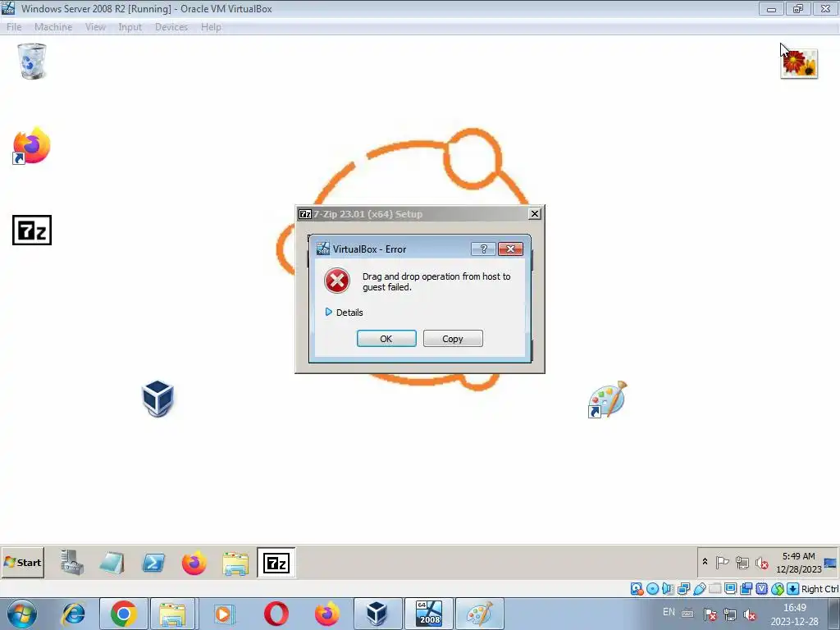This screenshot has width=840, height=630.
Task: Open Server Manager in guest taskbar
Action: click(72, 563)
